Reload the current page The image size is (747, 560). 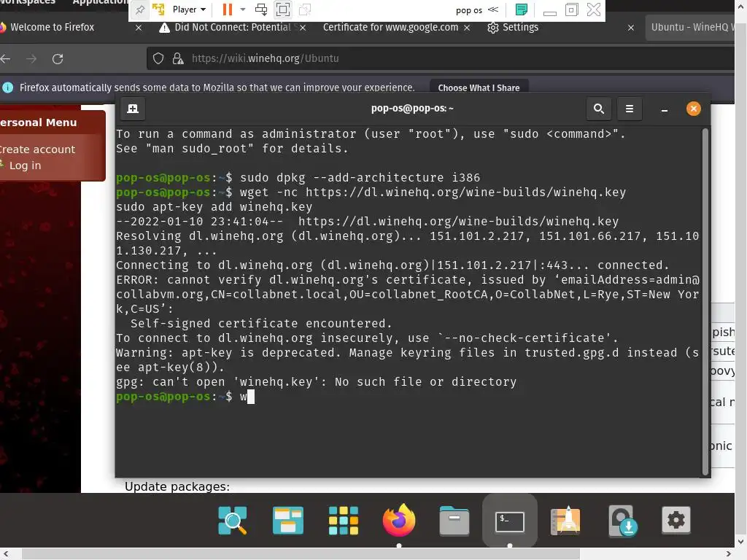[x=58, y=58]
